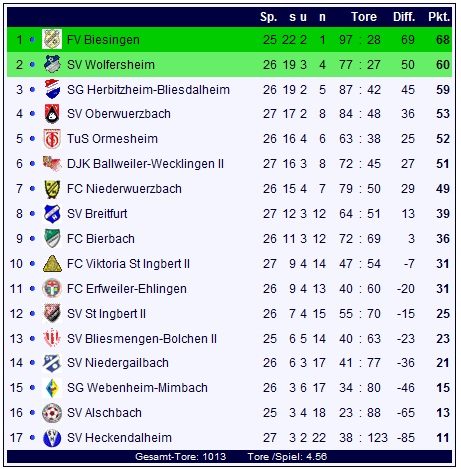Open the SG Herbitzheim-Bliesdalheim crest icon
Viewport: 461px width, 469px height.
52,89
